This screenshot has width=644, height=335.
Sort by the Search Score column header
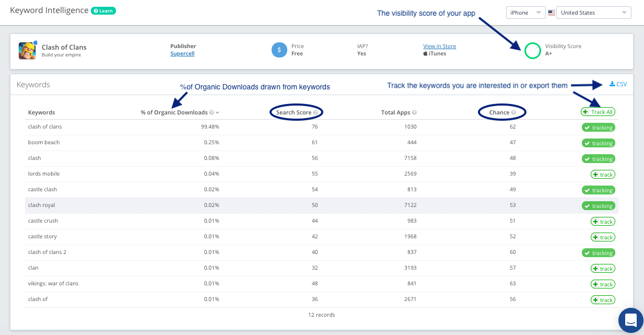tap(294, 112)
